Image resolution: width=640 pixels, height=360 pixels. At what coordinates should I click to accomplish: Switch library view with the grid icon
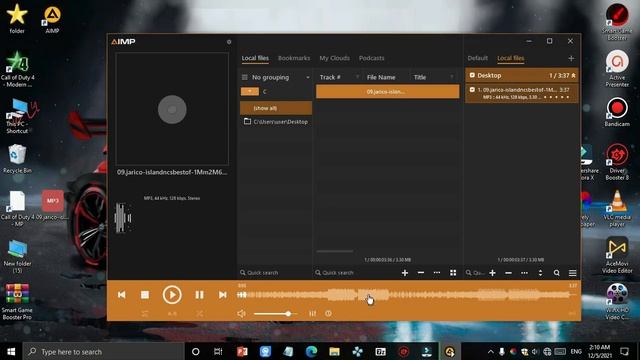[x=453, y=273]
